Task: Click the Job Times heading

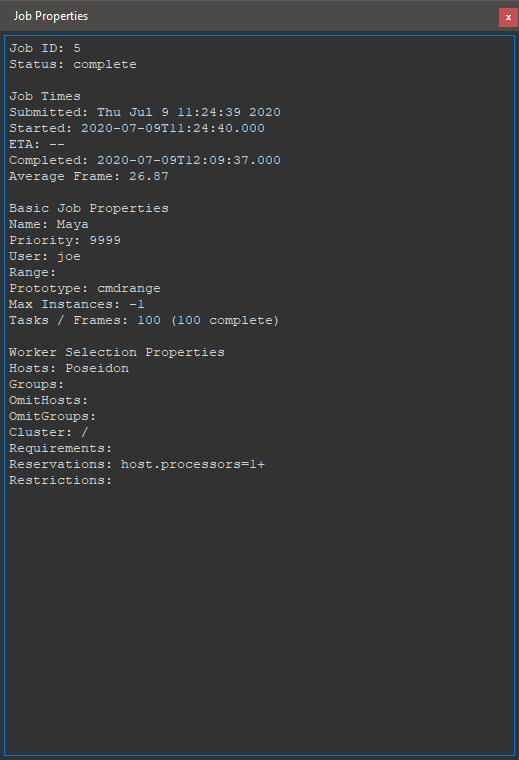Action: (x=45, y=96)
